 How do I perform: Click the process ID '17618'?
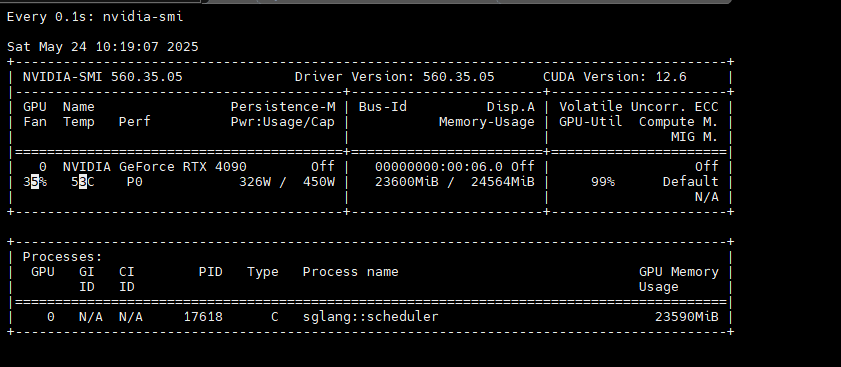coord(203,317)
